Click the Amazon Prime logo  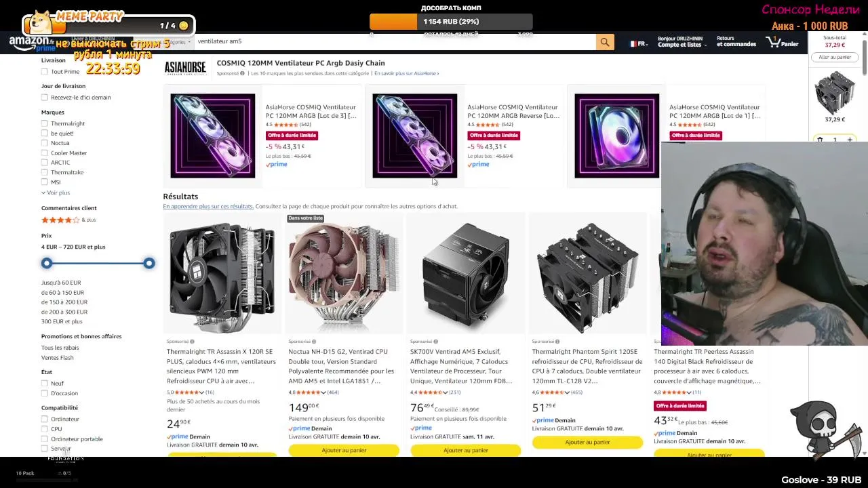click(32, 44)
